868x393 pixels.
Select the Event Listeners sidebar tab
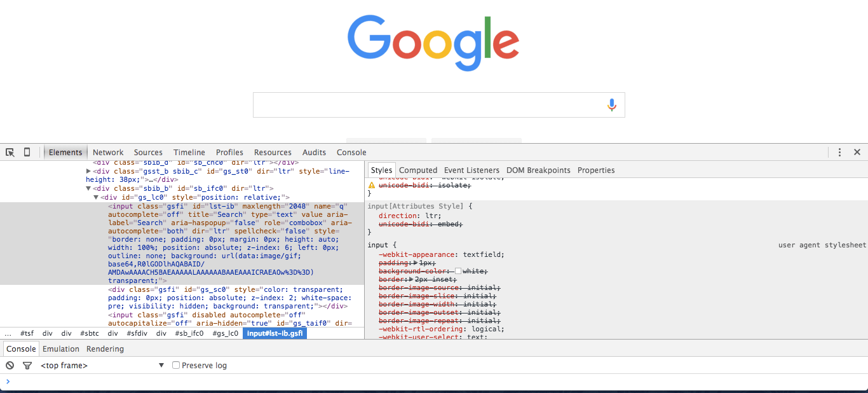[x=471, y=170]
